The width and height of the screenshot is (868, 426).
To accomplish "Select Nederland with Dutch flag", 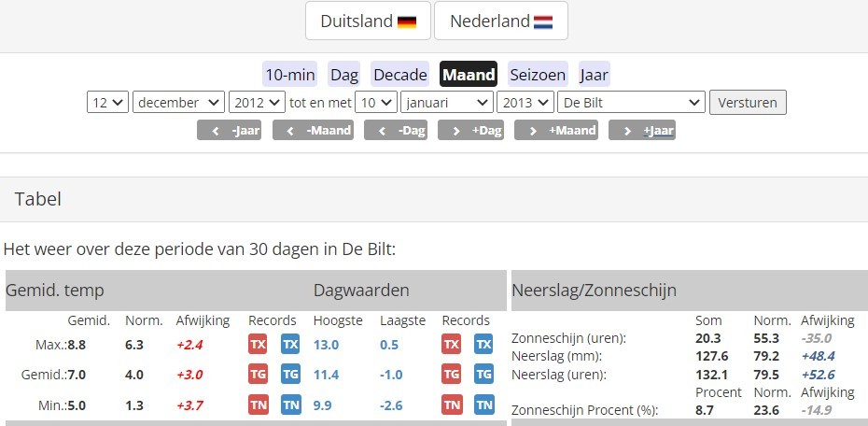I will tap(501, 21).
